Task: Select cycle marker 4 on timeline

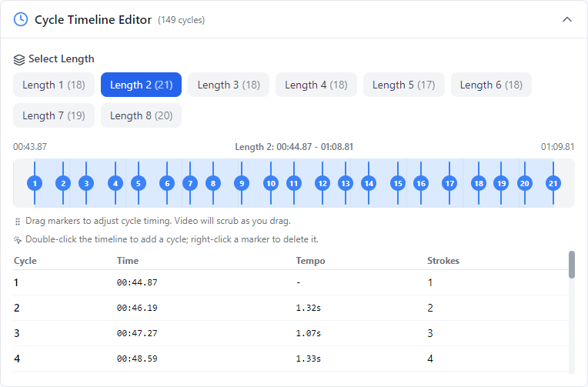Action: point(115,183)
